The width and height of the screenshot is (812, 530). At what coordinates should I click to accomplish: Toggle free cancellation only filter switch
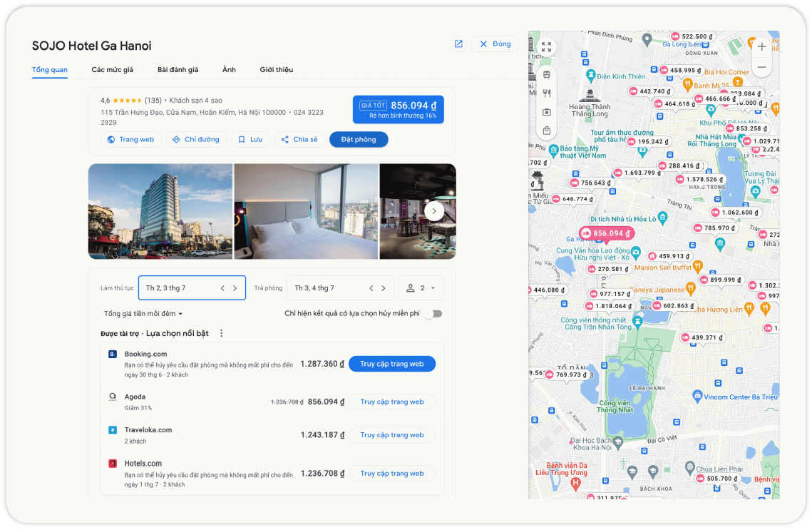[434, 314]
